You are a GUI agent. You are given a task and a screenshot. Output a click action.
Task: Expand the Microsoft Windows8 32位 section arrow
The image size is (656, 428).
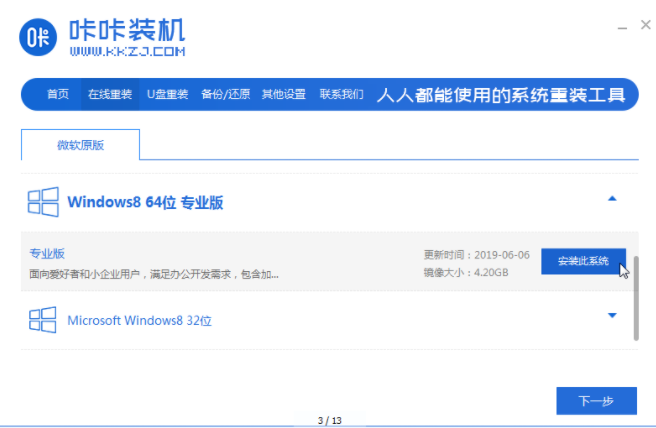click(612, 315)
